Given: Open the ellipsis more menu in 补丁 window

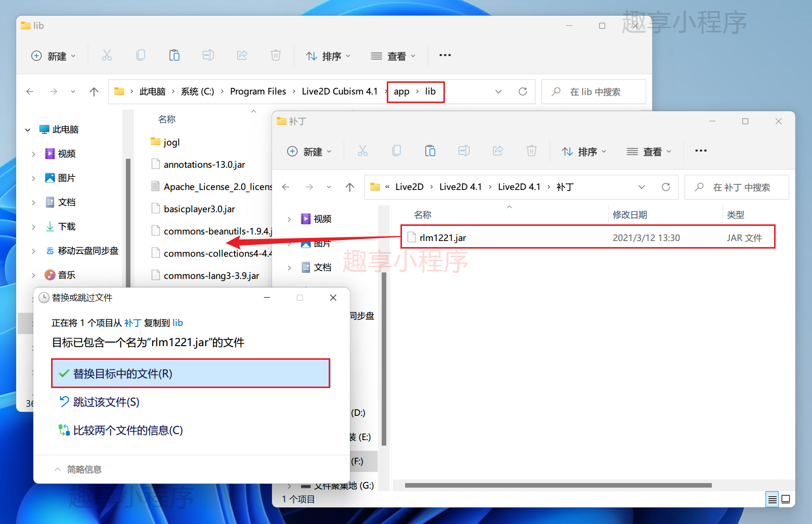Looking at the screenshot, I should tap(701, 151).
